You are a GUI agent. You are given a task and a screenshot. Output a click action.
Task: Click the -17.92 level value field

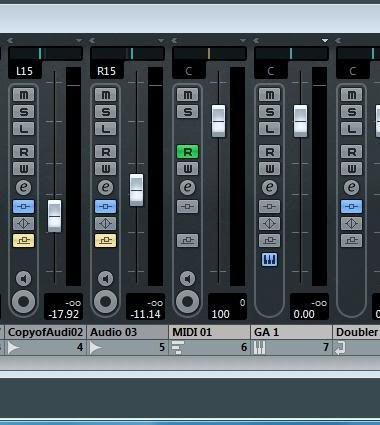[x=63, y=314]
